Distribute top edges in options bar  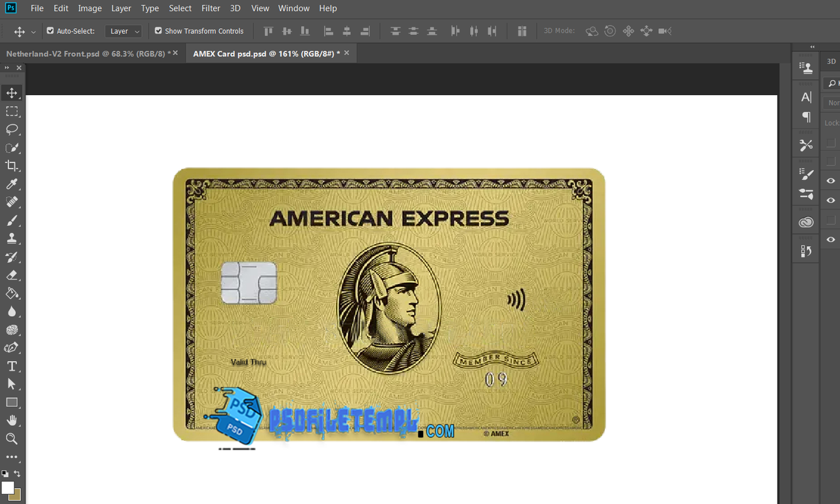(395, 31)
